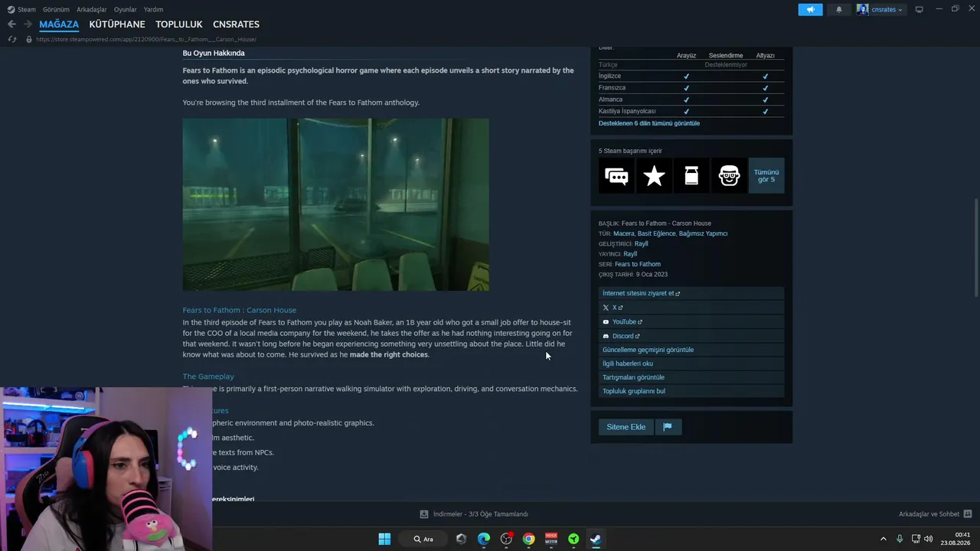
Task: Open the CNSRATES profile tab
Action: [236, 24]
